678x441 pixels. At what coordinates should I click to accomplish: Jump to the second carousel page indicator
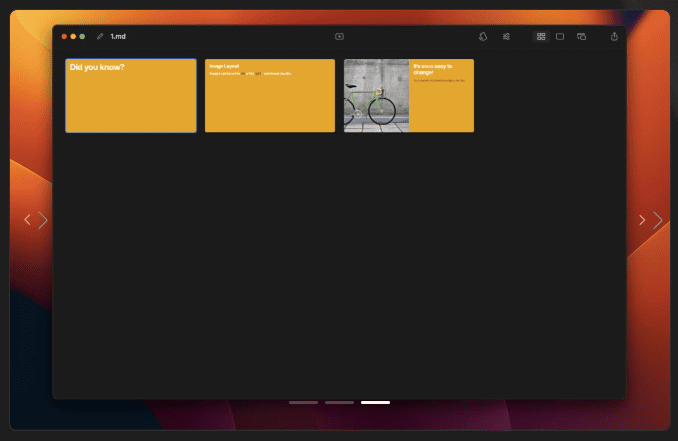[x=339, y=403]
